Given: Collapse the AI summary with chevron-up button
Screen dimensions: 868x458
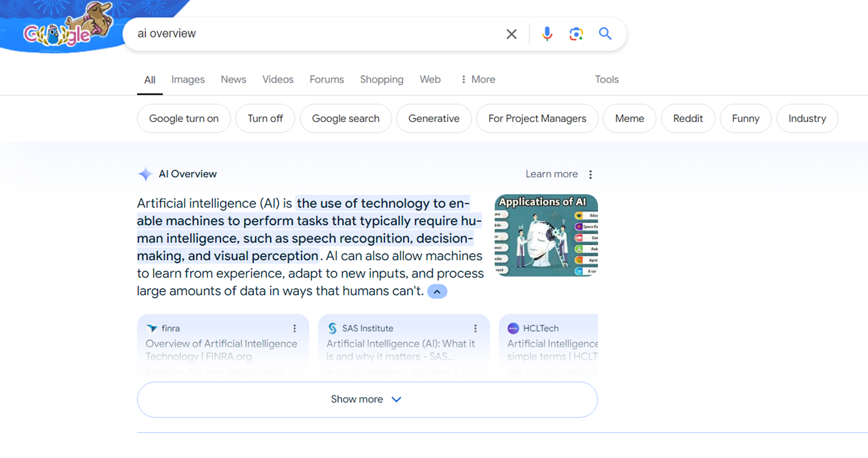Looking at the screenshot, I should pos(437,292).
